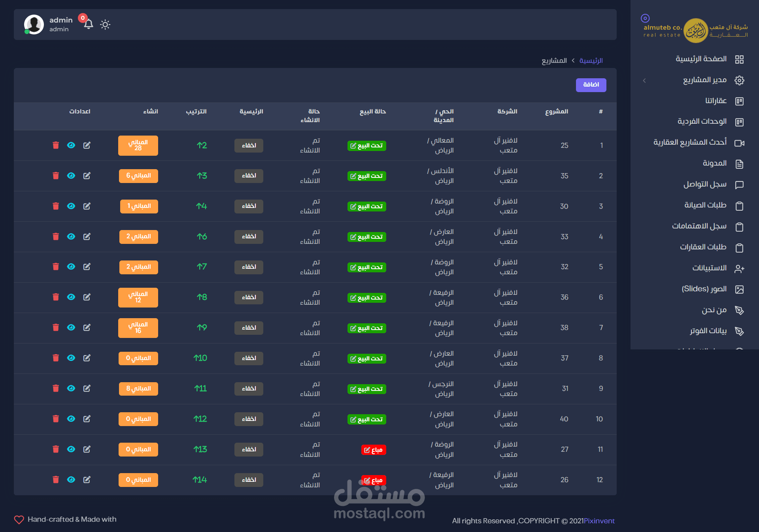Viewport: 759px width, 532px height.
Task: Open سجل التواصل from the sidebar
Action: click(705, 185)
